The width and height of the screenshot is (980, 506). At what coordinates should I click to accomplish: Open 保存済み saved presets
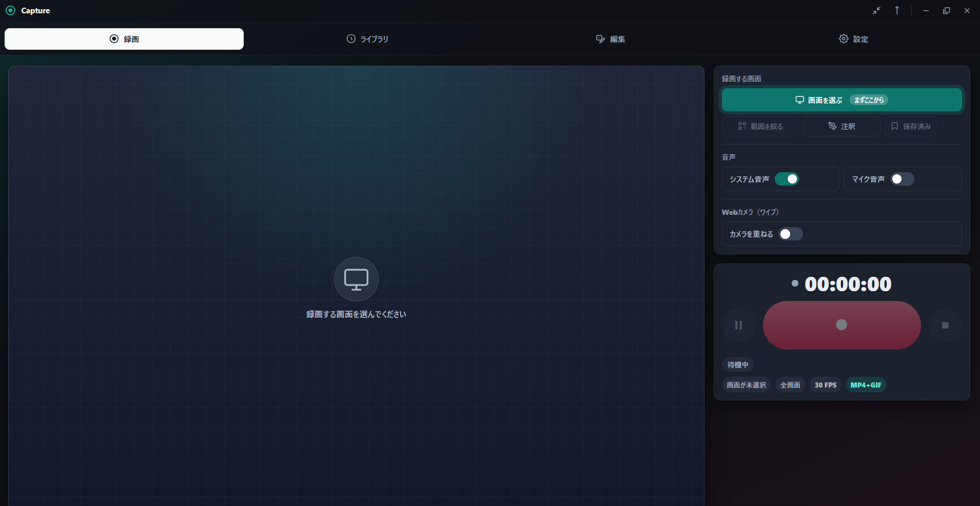[911, 126]
